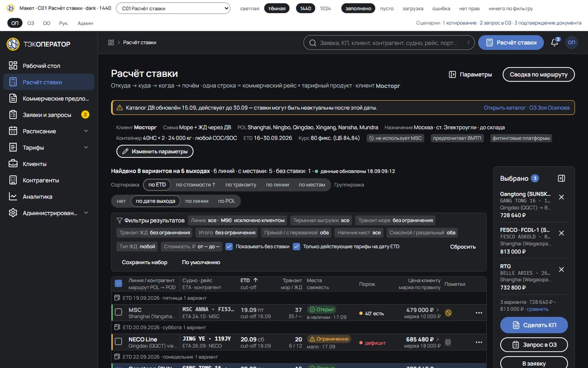Select the MSC row checkbox

click(119, 312)
